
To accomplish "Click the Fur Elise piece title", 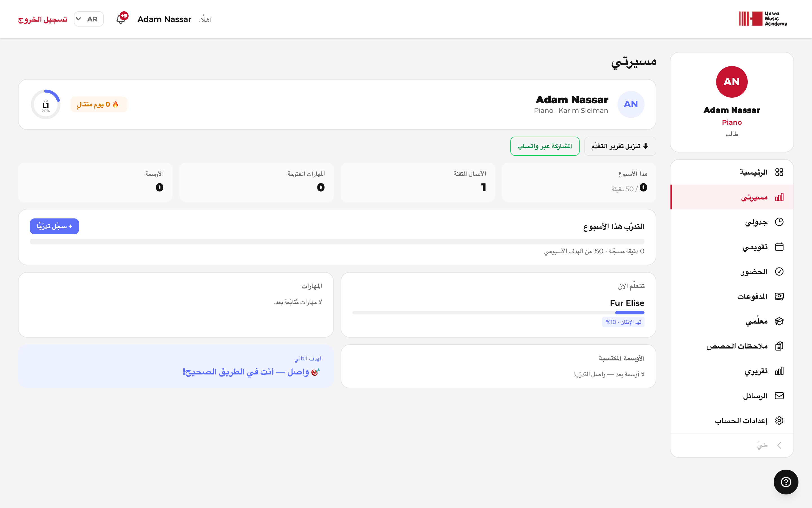I will pos(627,303).
